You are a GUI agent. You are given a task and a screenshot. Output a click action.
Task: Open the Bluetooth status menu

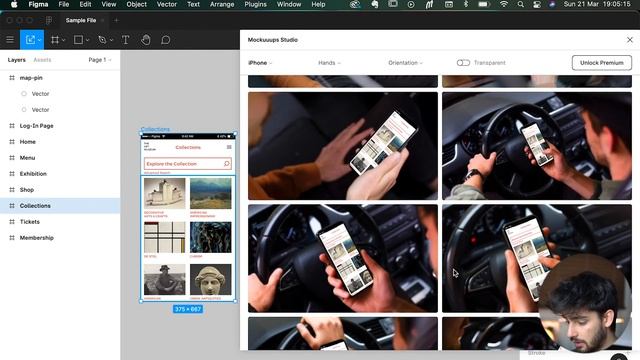point(466,4)
